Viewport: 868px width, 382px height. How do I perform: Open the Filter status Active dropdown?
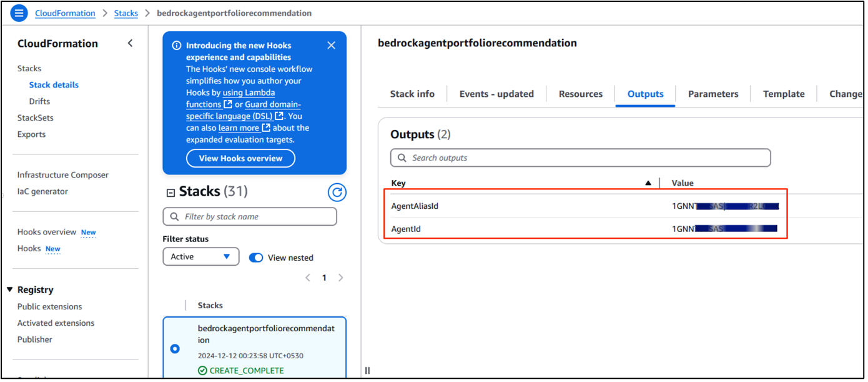point(200,257)
